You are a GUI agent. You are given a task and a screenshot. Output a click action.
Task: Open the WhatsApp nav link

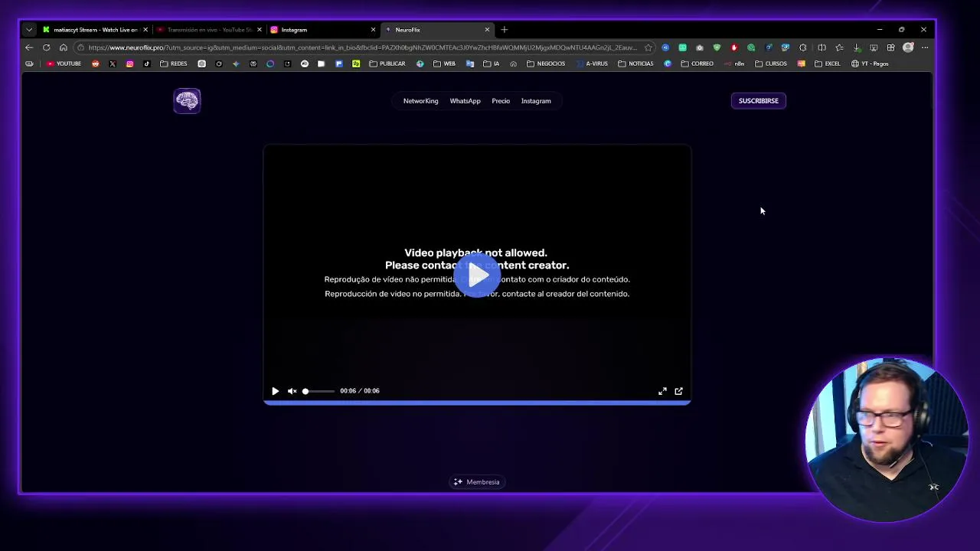[x=465, y=101]
